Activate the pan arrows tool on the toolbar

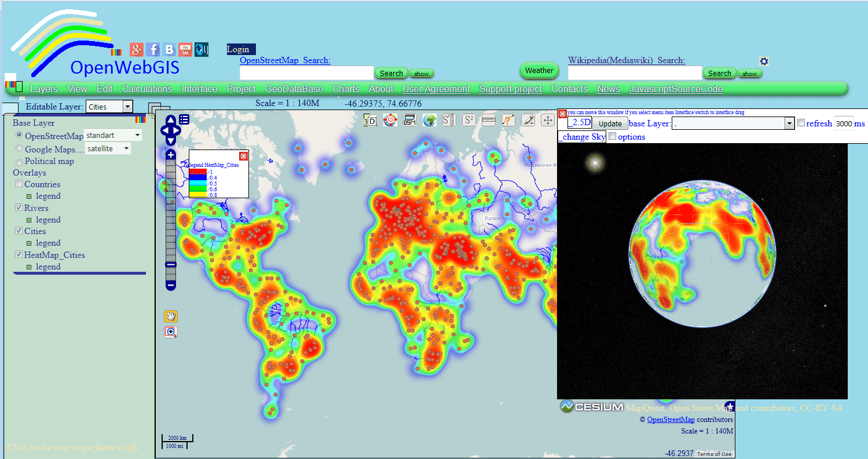click(547, 120)
